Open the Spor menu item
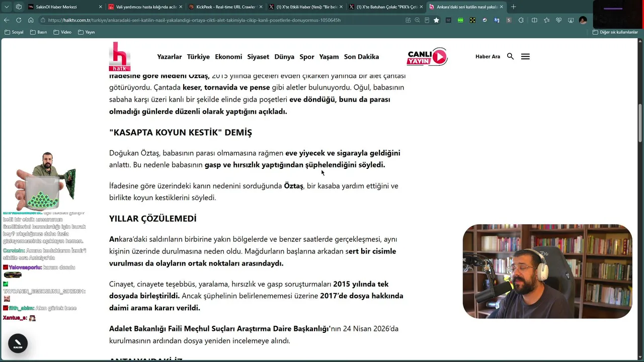644x362 pixels. point(307,57)
